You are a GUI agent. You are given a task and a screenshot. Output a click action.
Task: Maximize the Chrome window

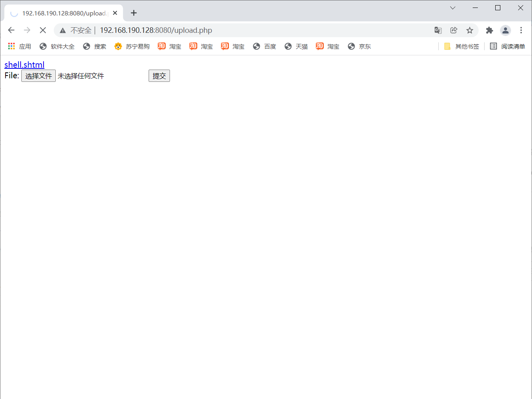click(498, 8)
